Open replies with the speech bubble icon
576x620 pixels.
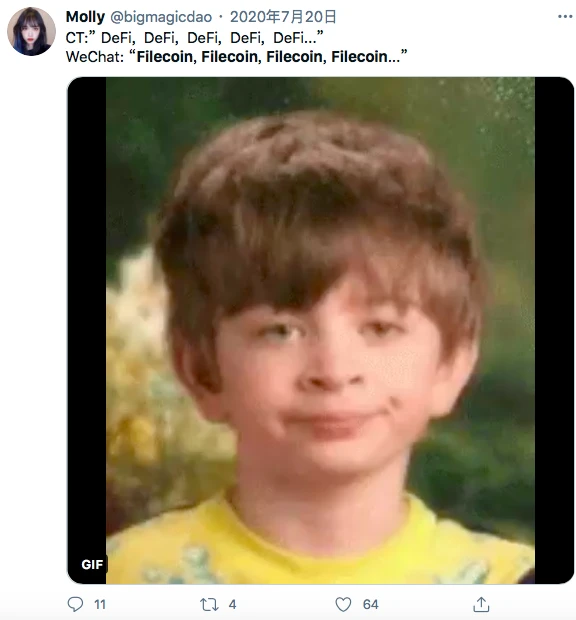point(75,604)
